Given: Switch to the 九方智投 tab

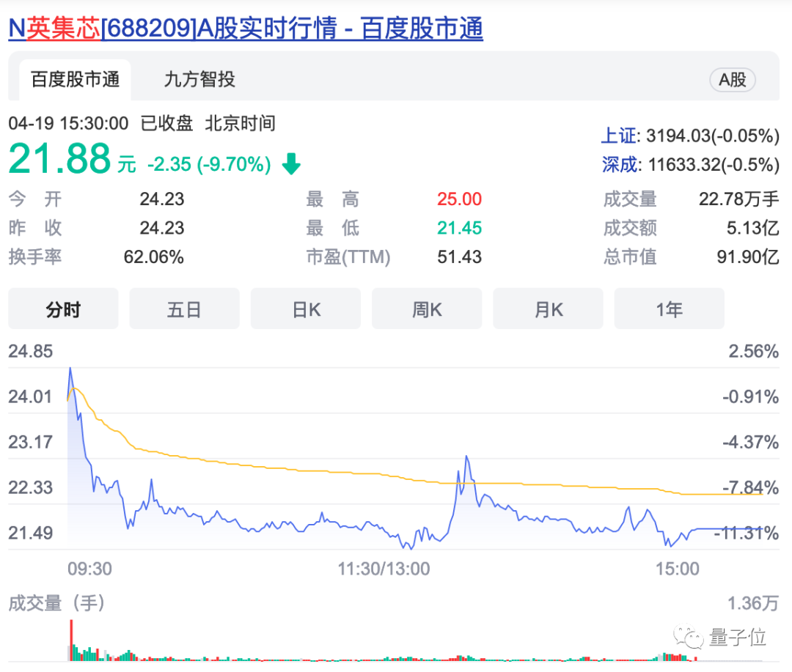Looking at the screenshot, I should point(199,80).
